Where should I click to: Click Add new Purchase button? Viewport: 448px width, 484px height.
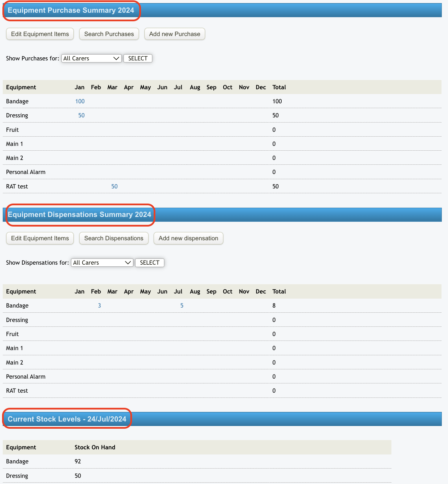tap(175, 34)
